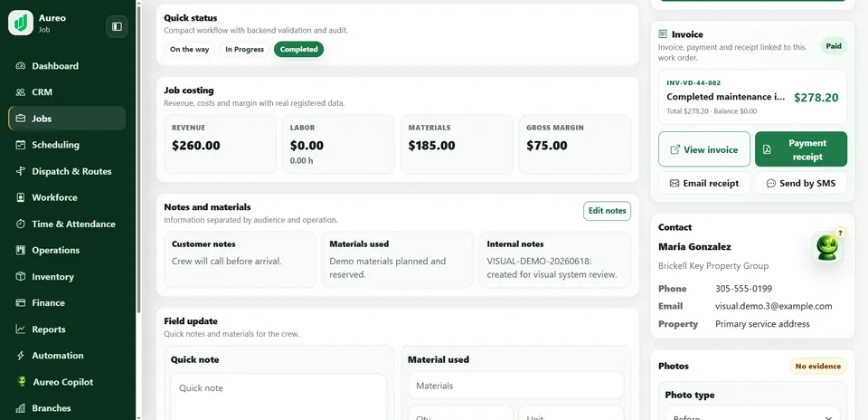
Task: Click the contact name Maria Gonzalez
Action: click(x=694, y=246)
